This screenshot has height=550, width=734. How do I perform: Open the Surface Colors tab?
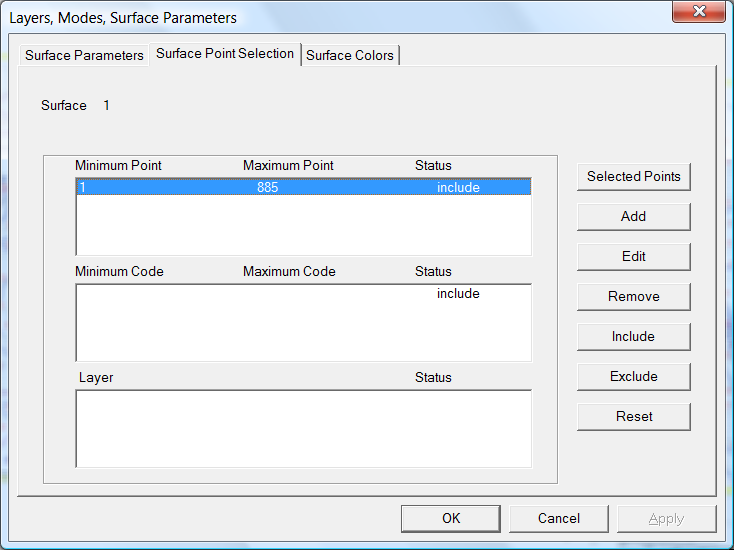click(350, 55)
